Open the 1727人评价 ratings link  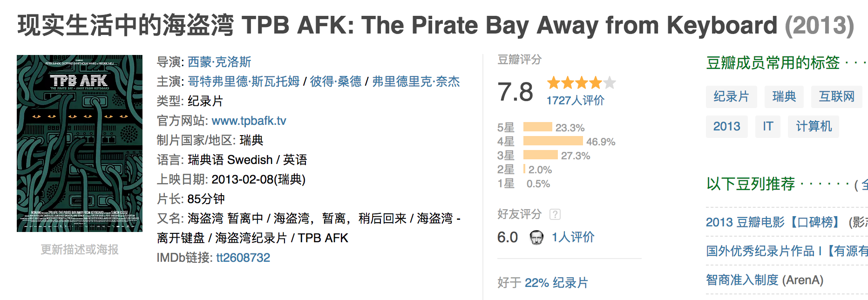click(575, 101)
